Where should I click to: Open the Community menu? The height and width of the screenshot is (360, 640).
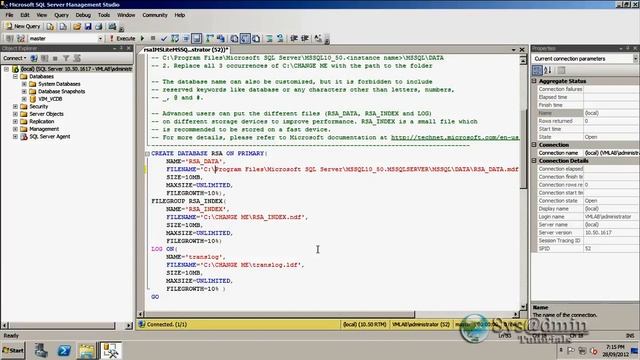click(x=155, y=15)
